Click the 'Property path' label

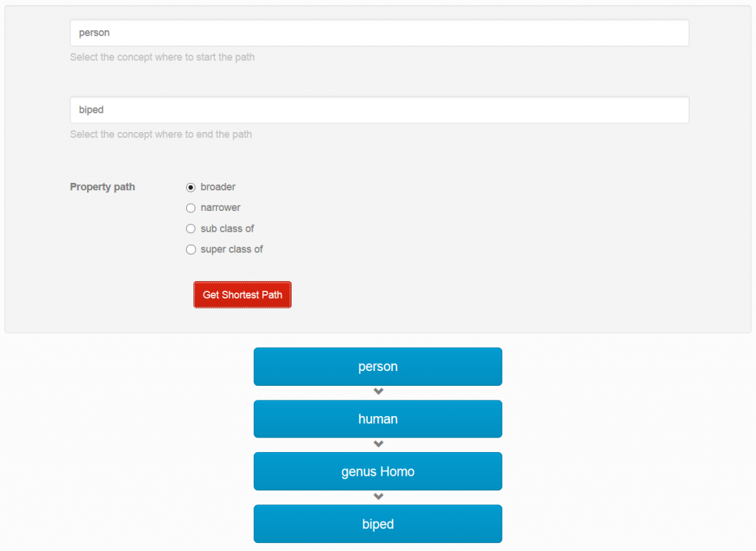click(x=103, y=187)
